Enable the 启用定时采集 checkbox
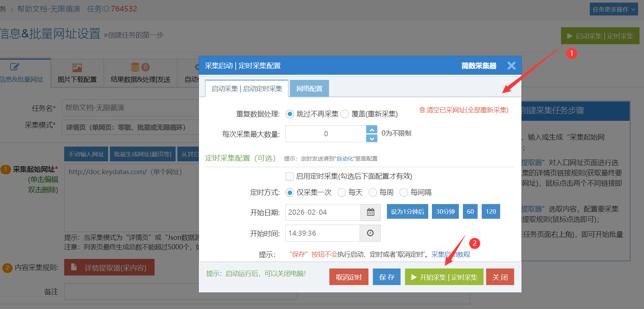 point(290,176)
